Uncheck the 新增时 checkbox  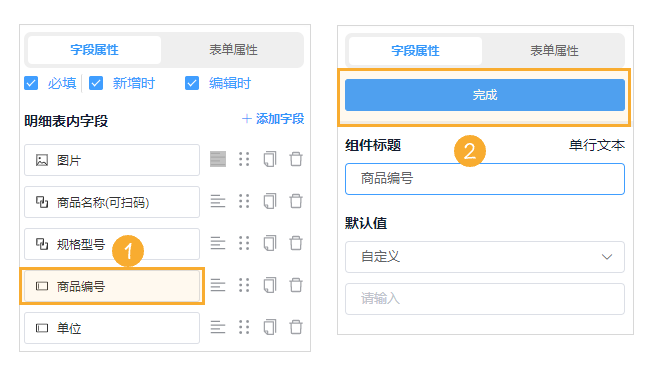[x=96, y=83]
